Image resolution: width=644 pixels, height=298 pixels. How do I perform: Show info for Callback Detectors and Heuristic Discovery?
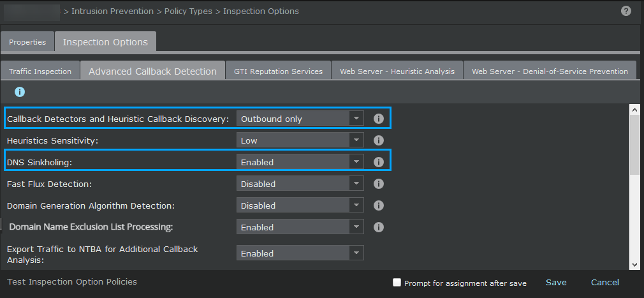379,119
